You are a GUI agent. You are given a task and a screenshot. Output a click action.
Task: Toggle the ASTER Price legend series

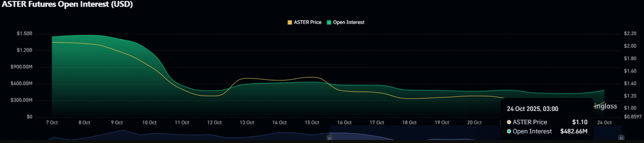(304, 22)
